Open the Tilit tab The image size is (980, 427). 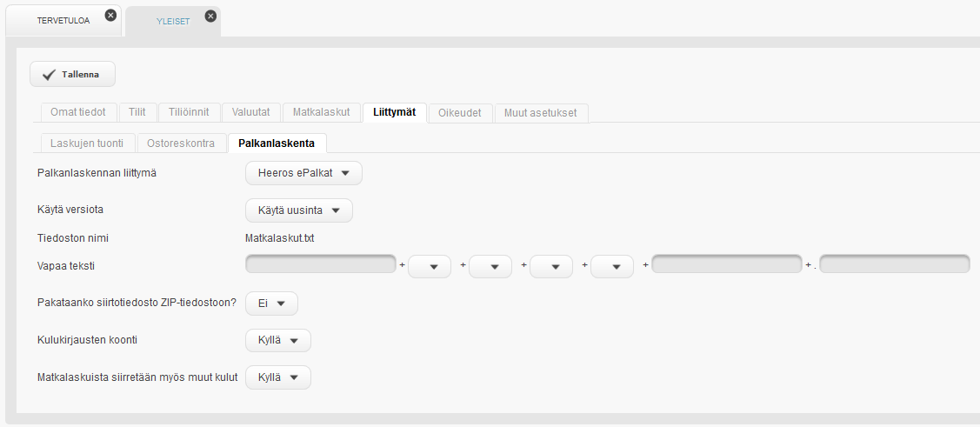(x=137, y=112)
